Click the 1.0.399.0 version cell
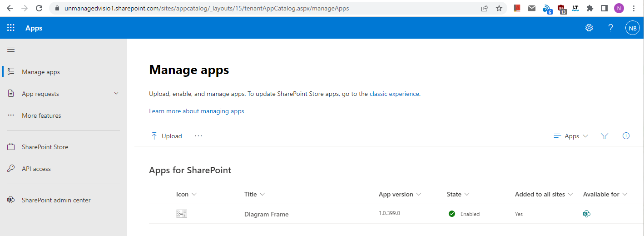Image resolution: width=644 pixels, height=236 pixels. click(x=389, y=213)
